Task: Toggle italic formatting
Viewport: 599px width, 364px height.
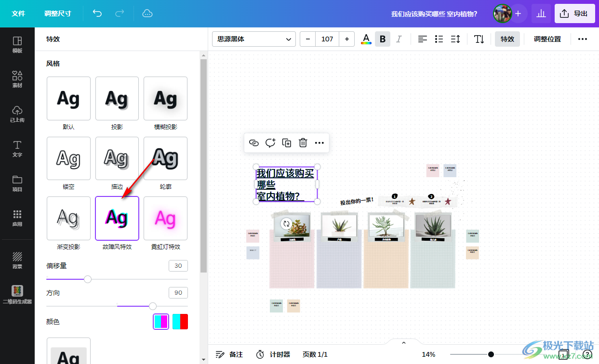Action: coord(399,39)
